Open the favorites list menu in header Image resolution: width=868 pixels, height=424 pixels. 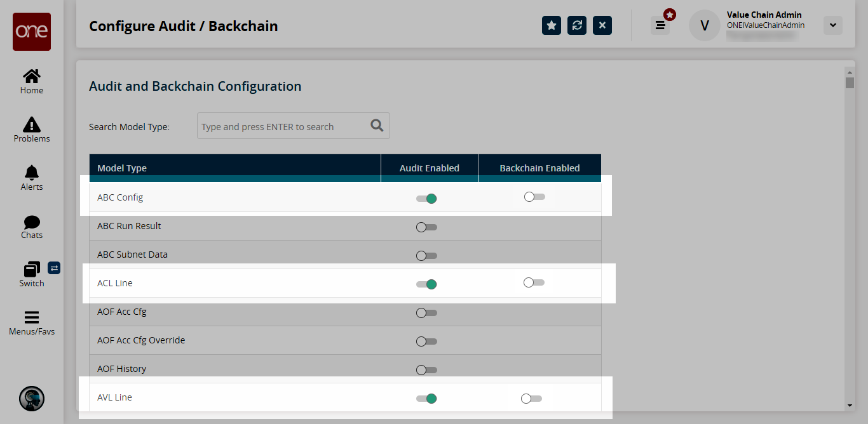tap(660, 25)
